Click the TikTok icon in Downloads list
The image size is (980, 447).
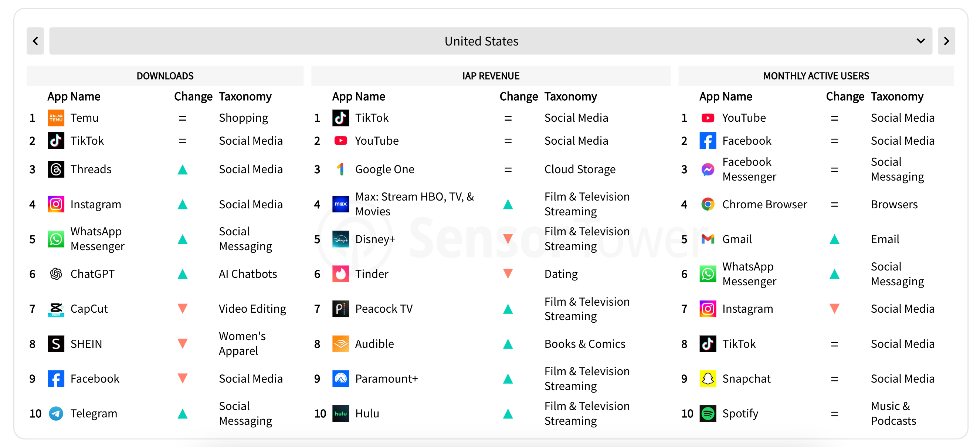click(x=56, y=141)
